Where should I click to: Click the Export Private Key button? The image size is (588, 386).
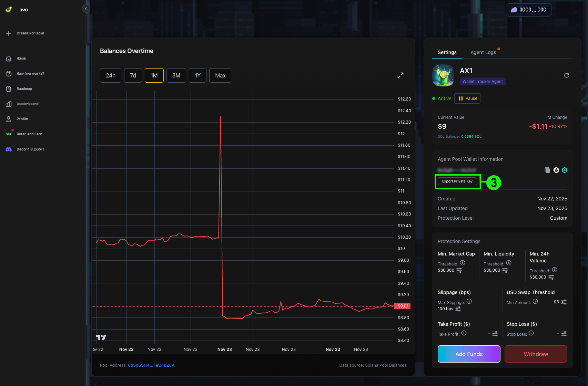(457, 181)
